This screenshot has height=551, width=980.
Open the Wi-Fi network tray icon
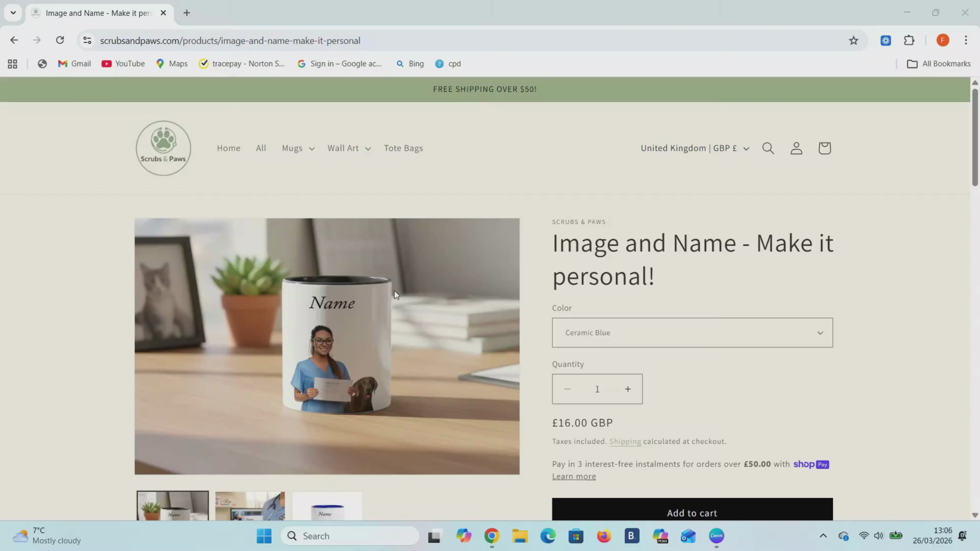click(x=864, y=536)
